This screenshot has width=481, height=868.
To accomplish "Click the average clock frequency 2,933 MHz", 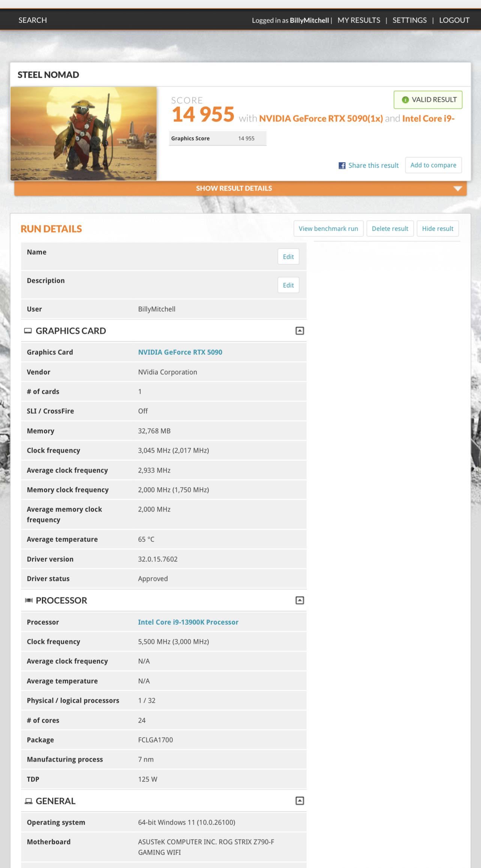I will click(154, 470).
